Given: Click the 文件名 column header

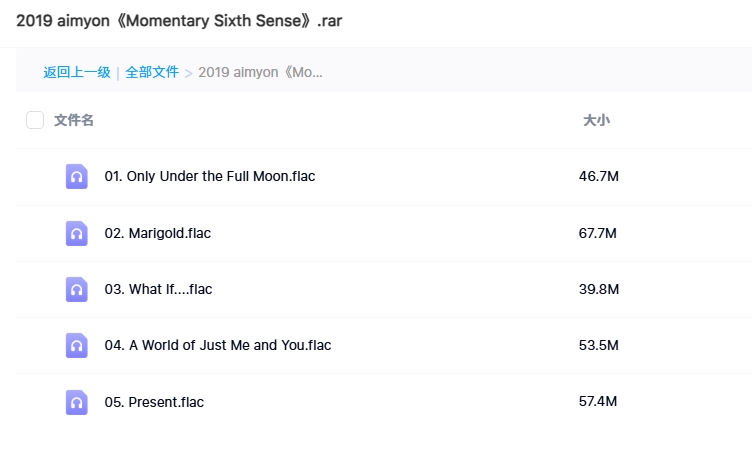Looking at the screenshot, I should pyautogui.click(x=74, y=121).
